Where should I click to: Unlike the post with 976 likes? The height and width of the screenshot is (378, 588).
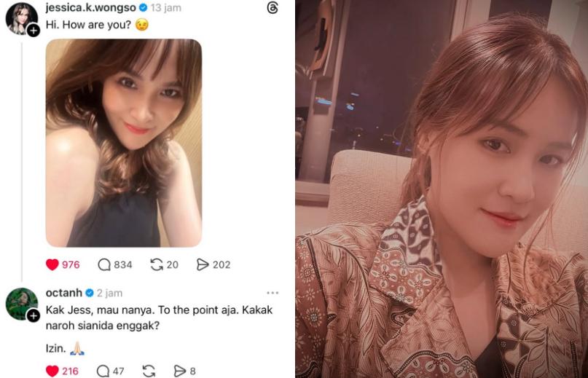[52, 264]
